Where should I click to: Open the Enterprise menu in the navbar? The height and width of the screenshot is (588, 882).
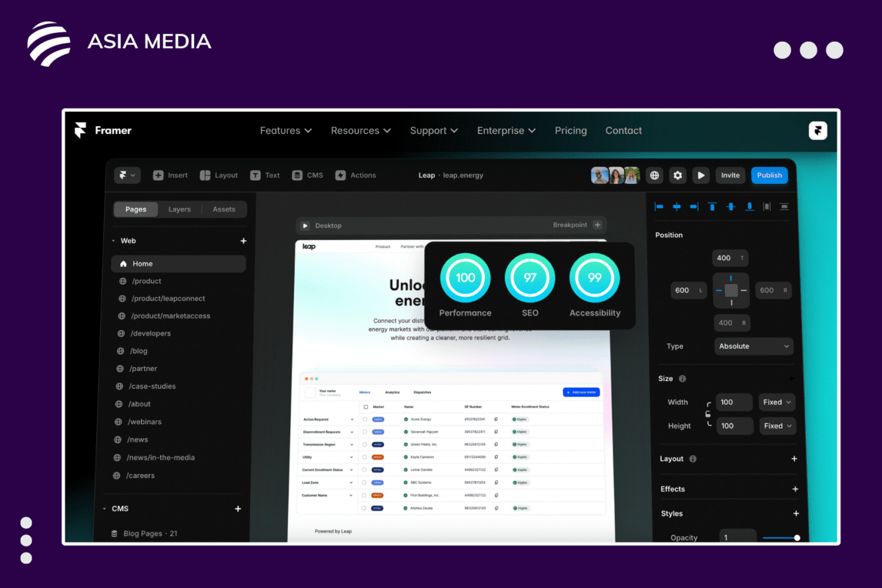(x=506, y=130)
